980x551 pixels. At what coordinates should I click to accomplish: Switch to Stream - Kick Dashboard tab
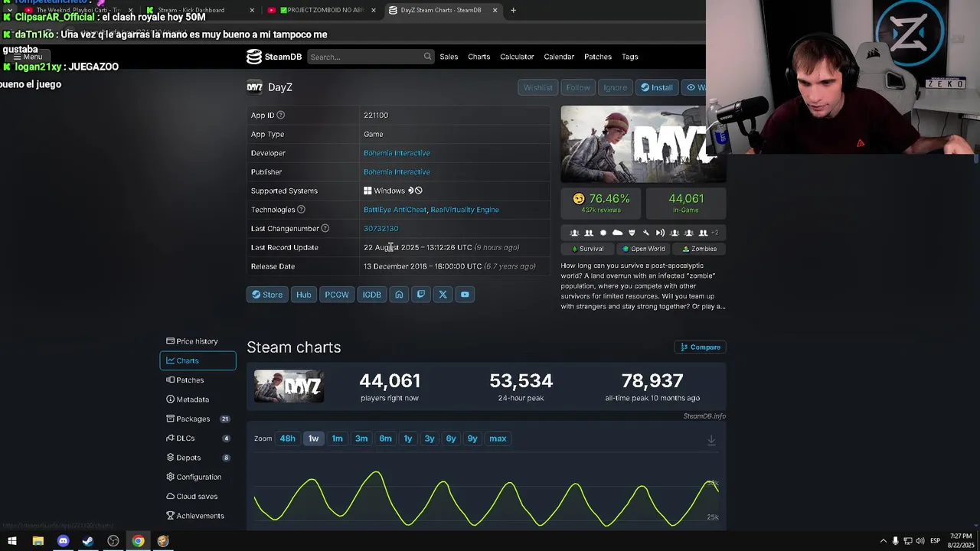point(199,10)
